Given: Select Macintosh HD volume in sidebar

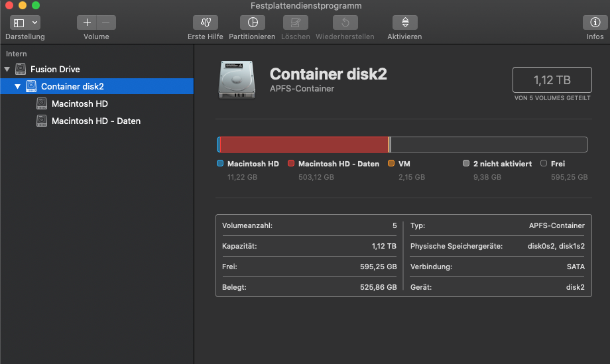Looking at the screenshot, I should click(x=80, y=103).
